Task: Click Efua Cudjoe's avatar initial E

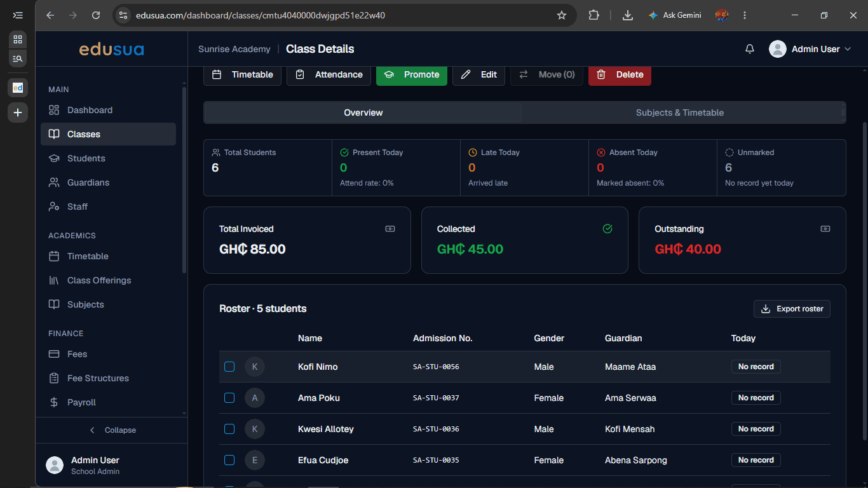Action: (255, 460)
